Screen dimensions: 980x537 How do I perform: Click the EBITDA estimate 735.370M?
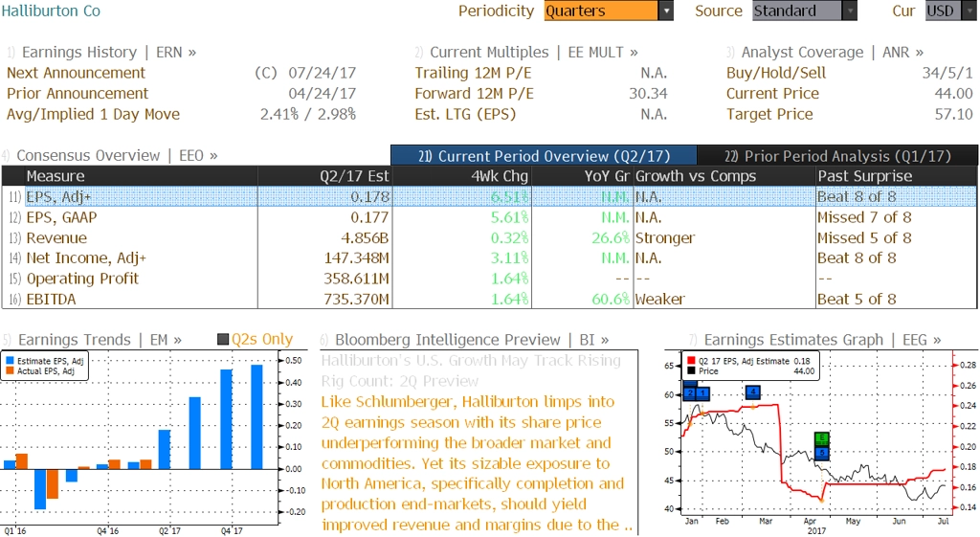click(x=356, y=300)
